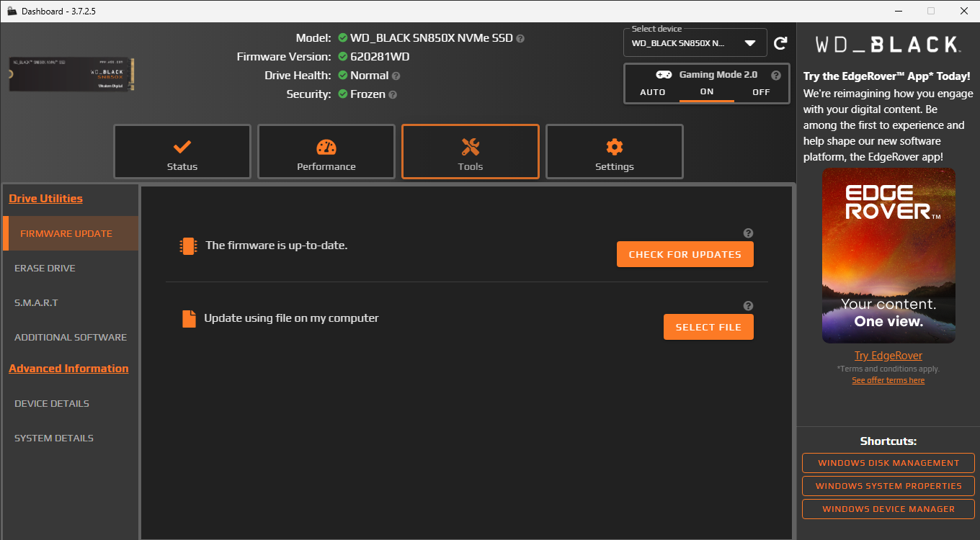
Task: Click 'Update using file on my computer' text
Action: [291, 318]
